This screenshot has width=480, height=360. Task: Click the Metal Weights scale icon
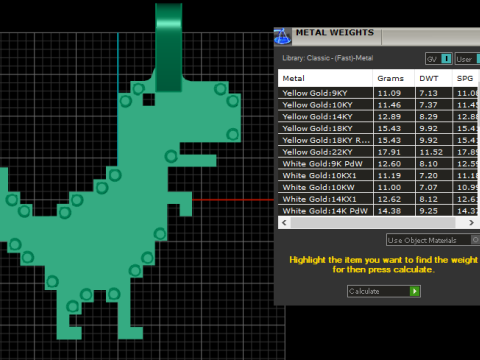point(282,37)
